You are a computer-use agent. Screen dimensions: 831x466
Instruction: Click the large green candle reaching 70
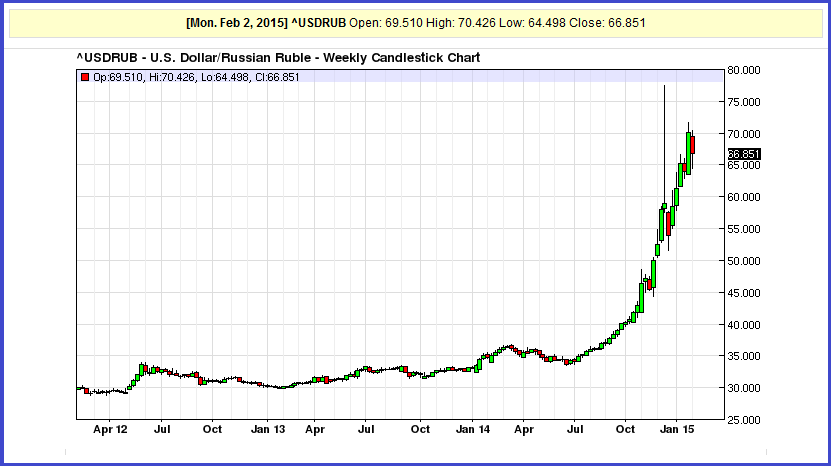click(688, 153)
